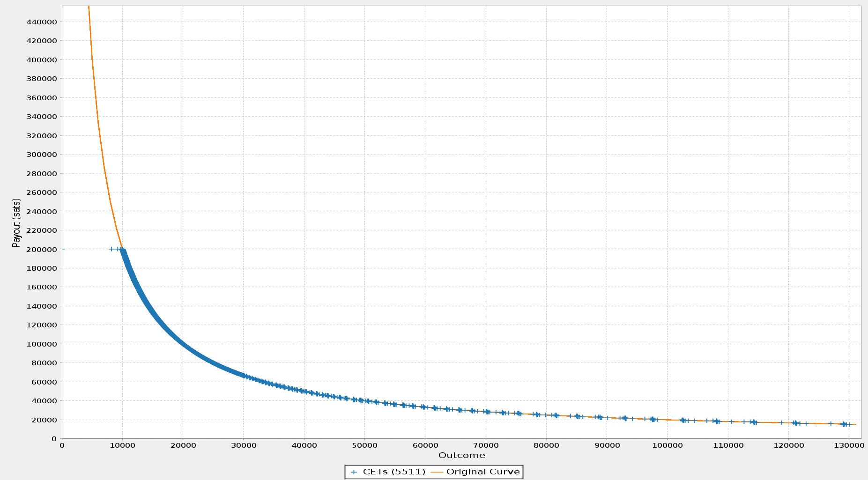Click the 20000 tick label on y-axis
The width and height of the screenshot is (868, 480).
coord(45,420)
